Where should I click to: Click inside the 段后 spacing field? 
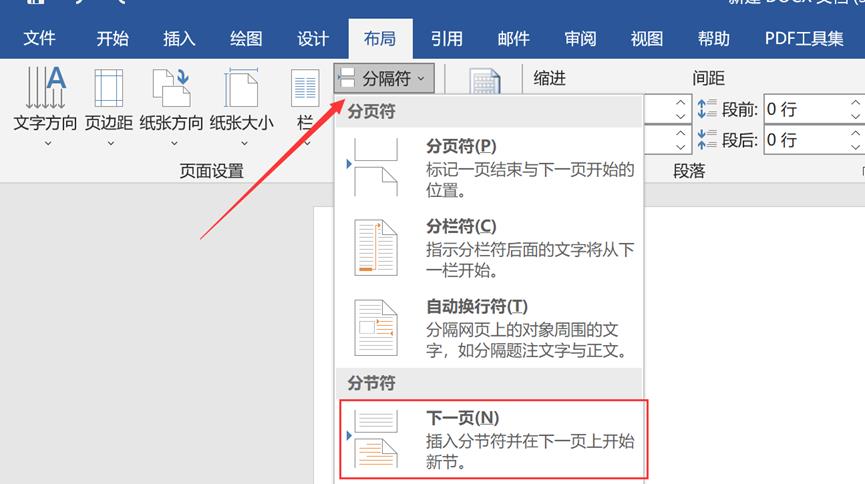(x=805, y=139)
